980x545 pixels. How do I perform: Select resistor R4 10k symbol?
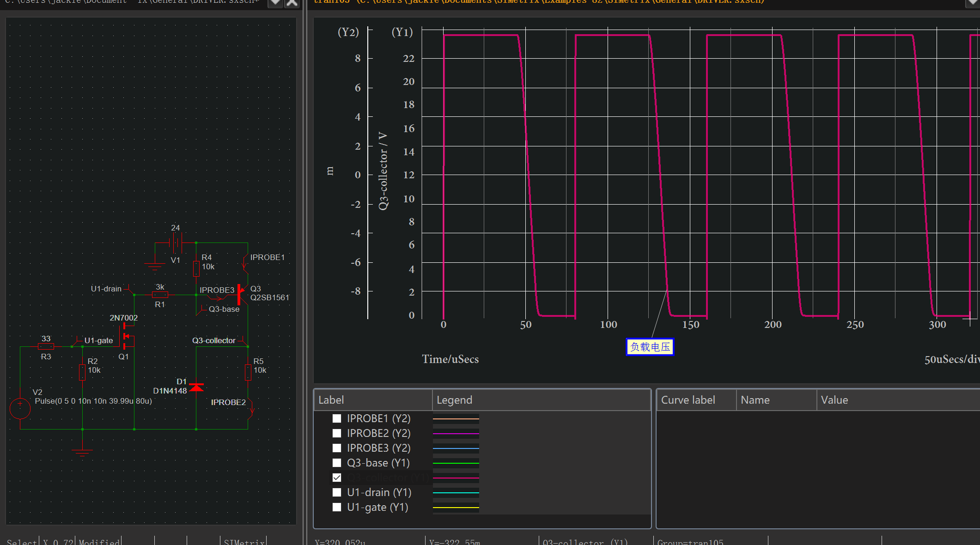coord(196,268)
